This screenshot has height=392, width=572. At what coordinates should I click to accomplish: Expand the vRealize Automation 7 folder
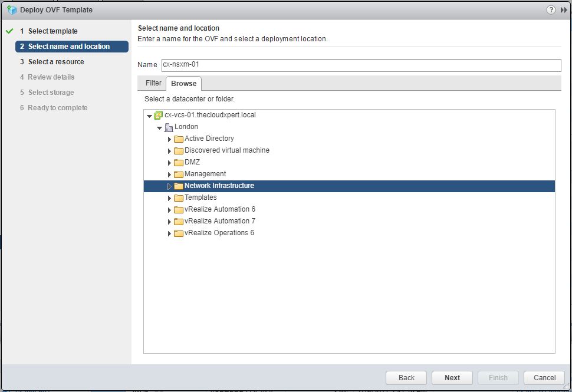(x=169, y=222)
